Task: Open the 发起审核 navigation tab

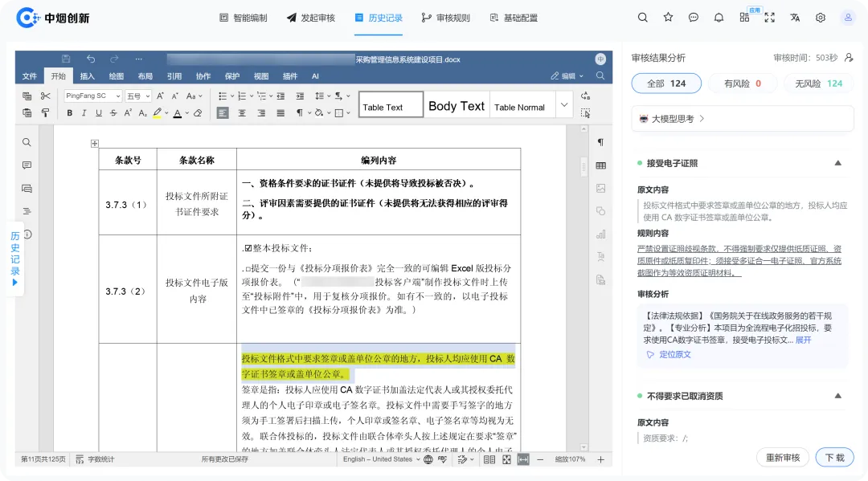Action: click(x=310, y=18)
